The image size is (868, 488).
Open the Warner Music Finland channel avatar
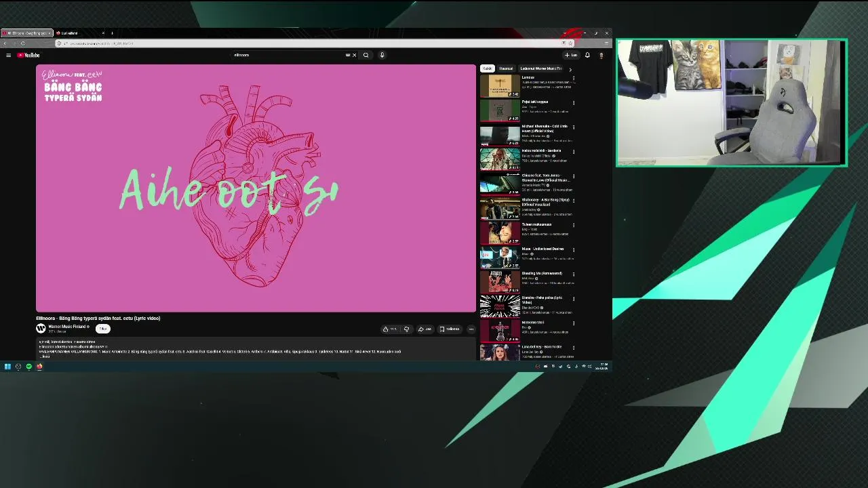click(x=41, y=328)
